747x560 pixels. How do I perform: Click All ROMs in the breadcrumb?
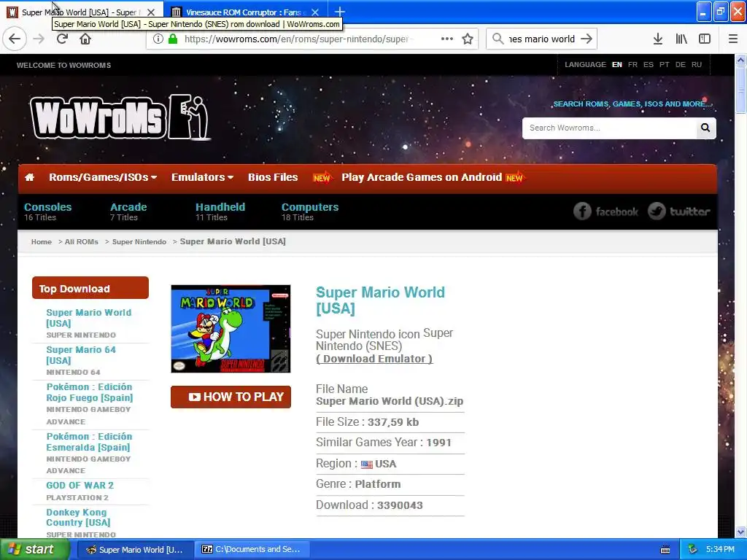[82, 242]
